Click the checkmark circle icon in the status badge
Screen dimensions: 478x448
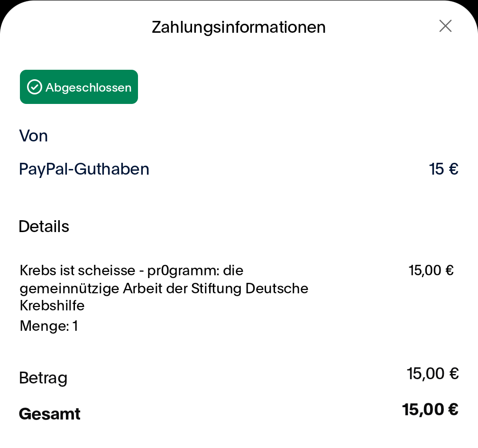pyautogui.click(x=35, y=87)
